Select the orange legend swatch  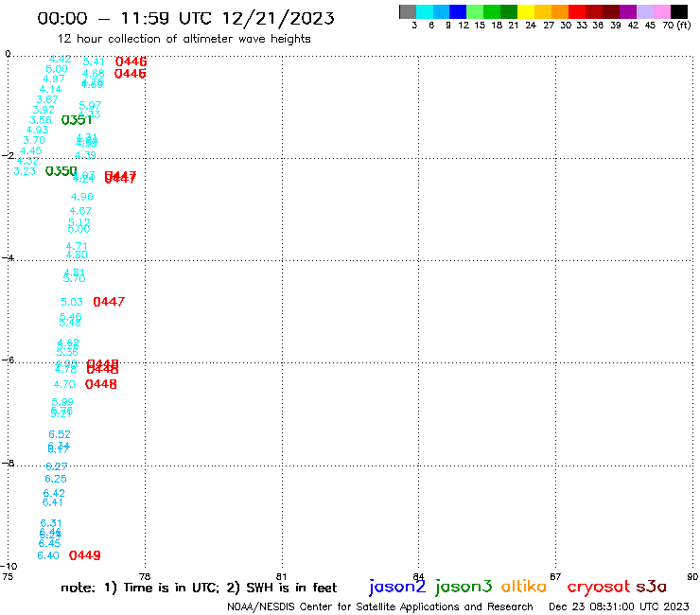(x=560, y=11)
